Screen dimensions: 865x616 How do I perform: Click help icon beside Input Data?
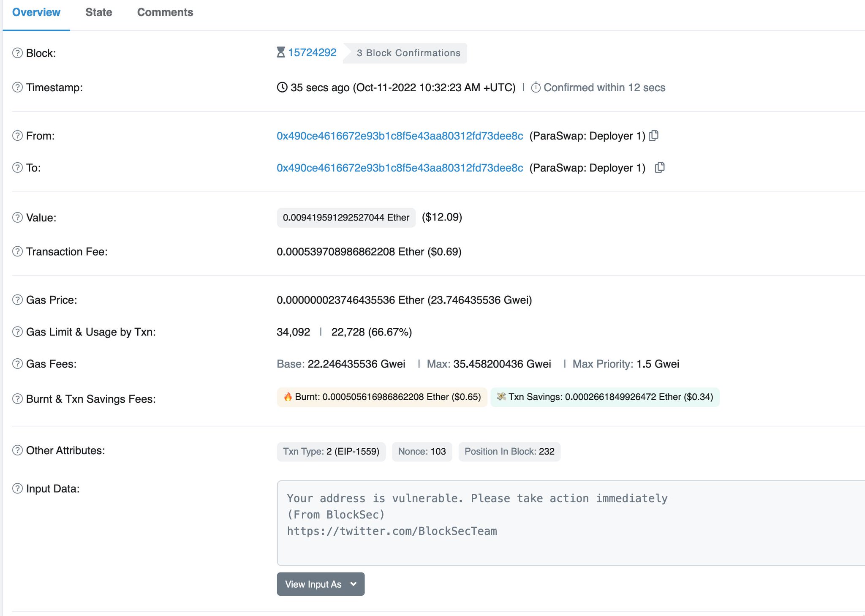coord(17,489)
